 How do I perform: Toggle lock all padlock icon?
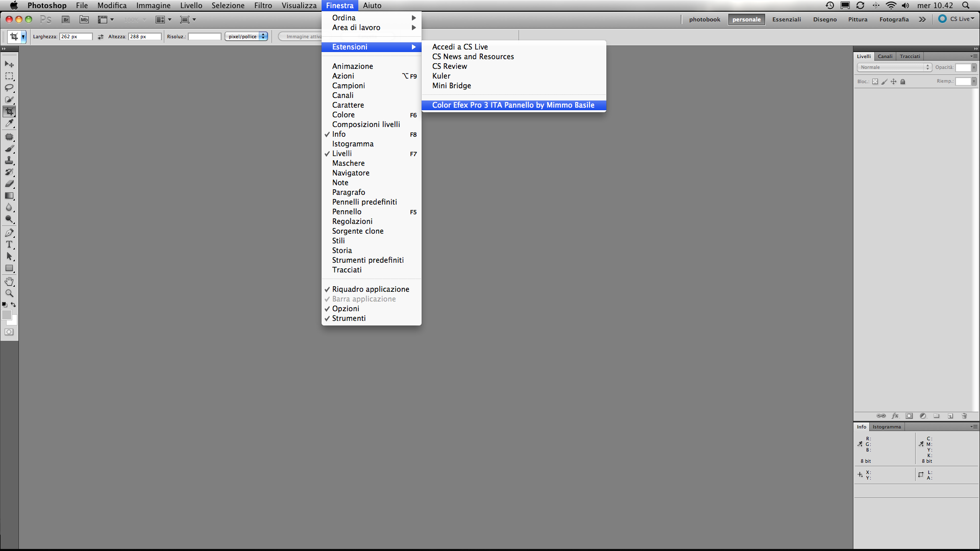[902, 82]
